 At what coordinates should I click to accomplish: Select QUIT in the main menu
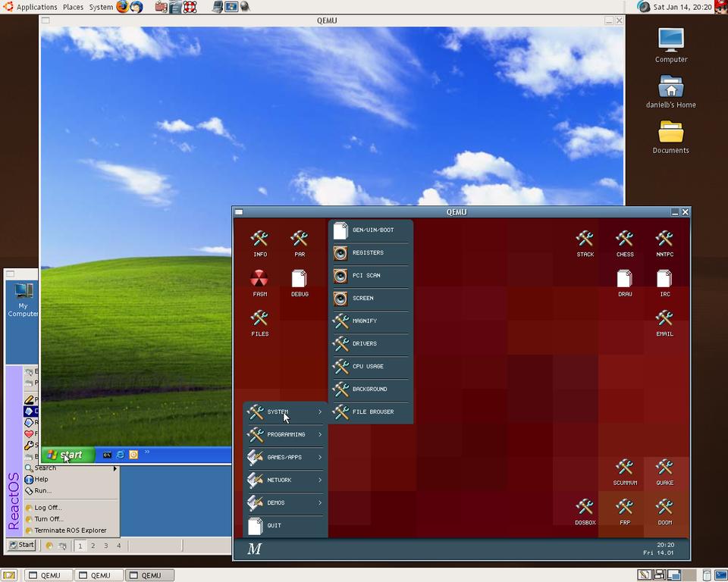click(x=274, y=526)
